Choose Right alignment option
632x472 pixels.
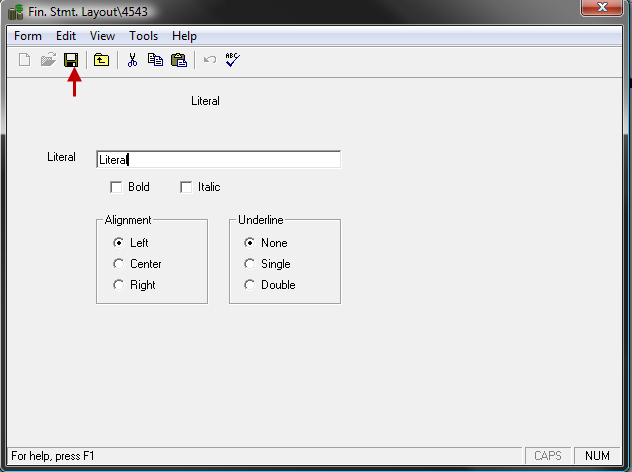(x=119, y=285)
